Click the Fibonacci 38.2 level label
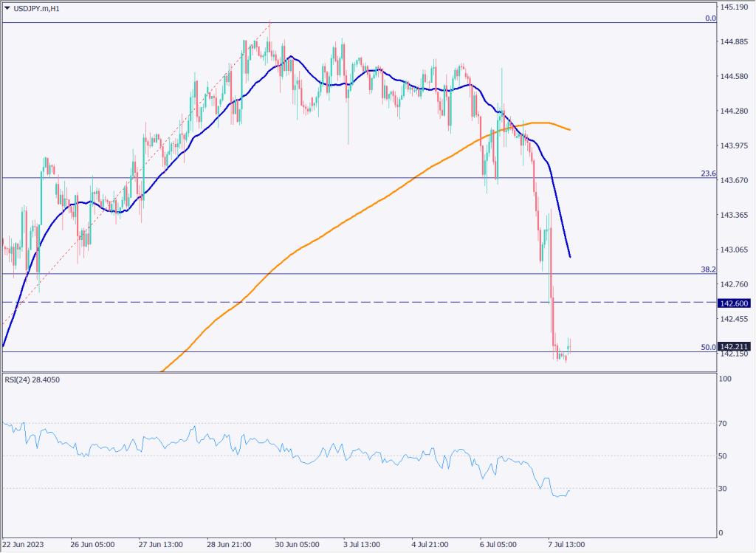This screenshot has height=553, width=756. click(708, 269)
